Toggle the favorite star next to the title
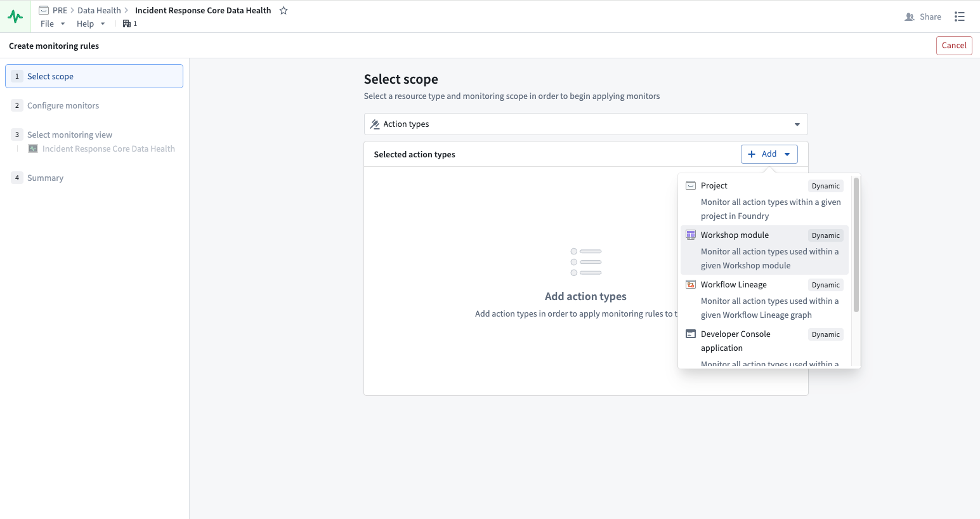Screen dimensions: 980x519 coord(284,10)
